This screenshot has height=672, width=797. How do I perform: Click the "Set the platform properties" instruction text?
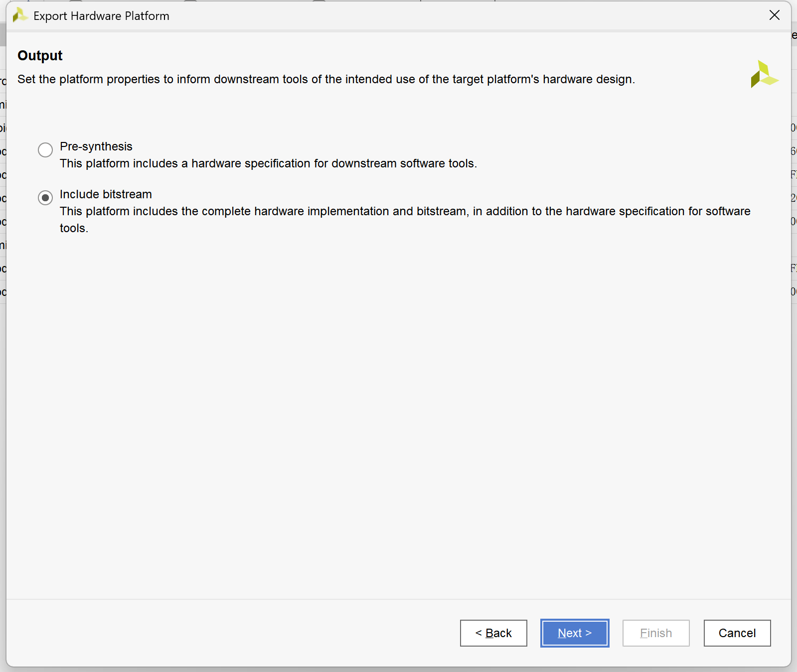326,79
